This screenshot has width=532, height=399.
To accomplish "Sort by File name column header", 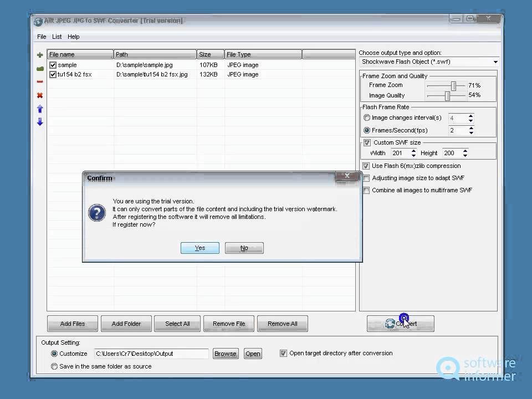I will pos(80,54).
